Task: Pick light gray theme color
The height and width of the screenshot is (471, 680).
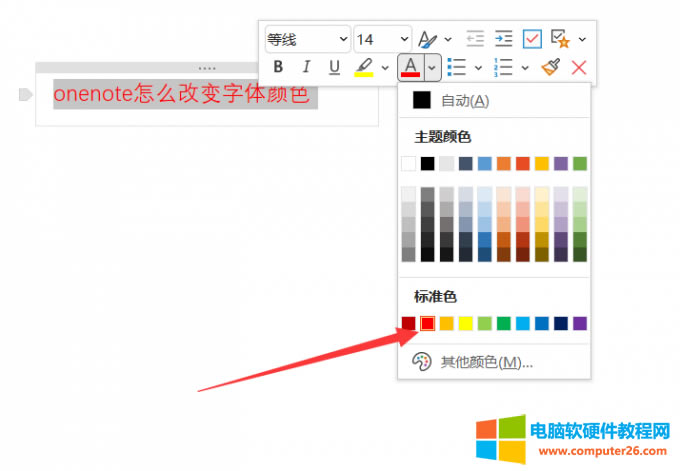Action: click(x=447, y=164)
